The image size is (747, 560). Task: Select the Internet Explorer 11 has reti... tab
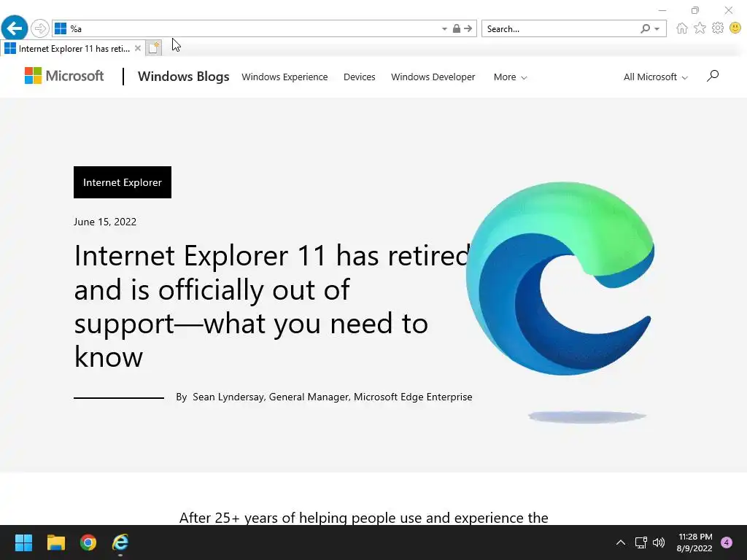74,48
